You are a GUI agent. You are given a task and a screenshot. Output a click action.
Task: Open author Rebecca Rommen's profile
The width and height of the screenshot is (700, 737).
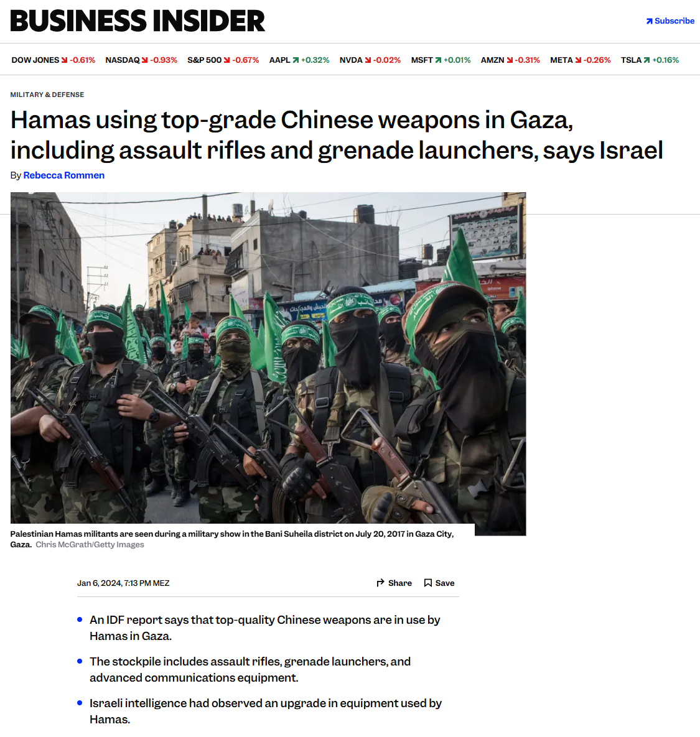[x=64, y=175]
